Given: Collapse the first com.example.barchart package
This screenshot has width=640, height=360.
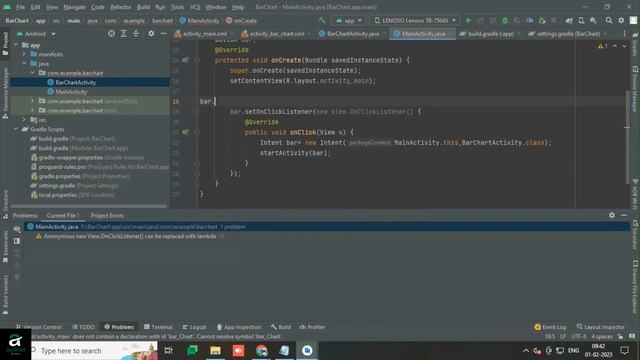Looking at the screenshot, I should pos(32,73).
